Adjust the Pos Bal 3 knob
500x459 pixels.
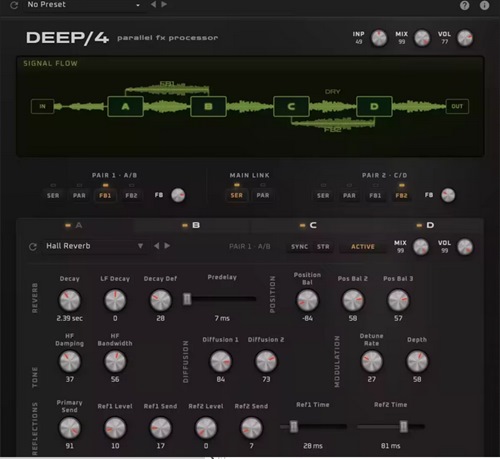tap(398, 300)
